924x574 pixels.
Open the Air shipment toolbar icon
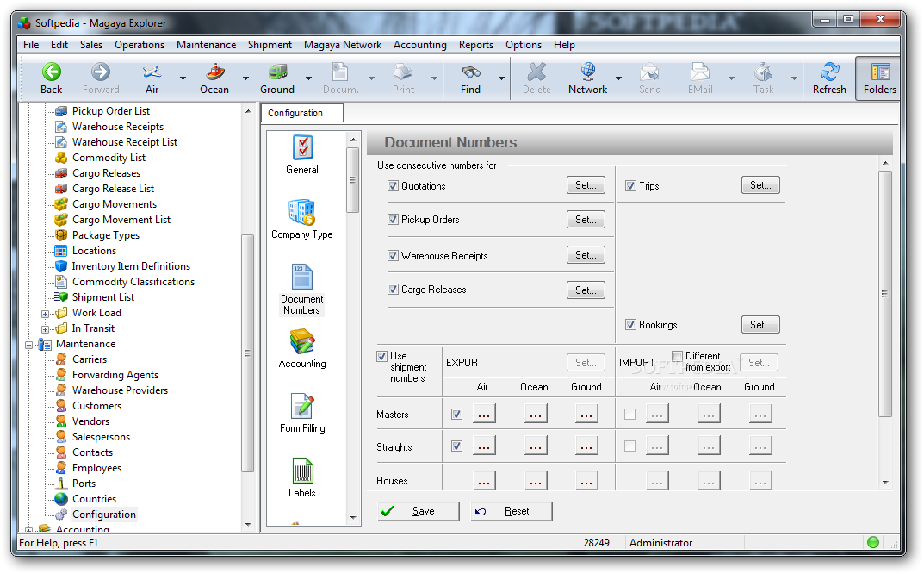[x=152, y=72]
